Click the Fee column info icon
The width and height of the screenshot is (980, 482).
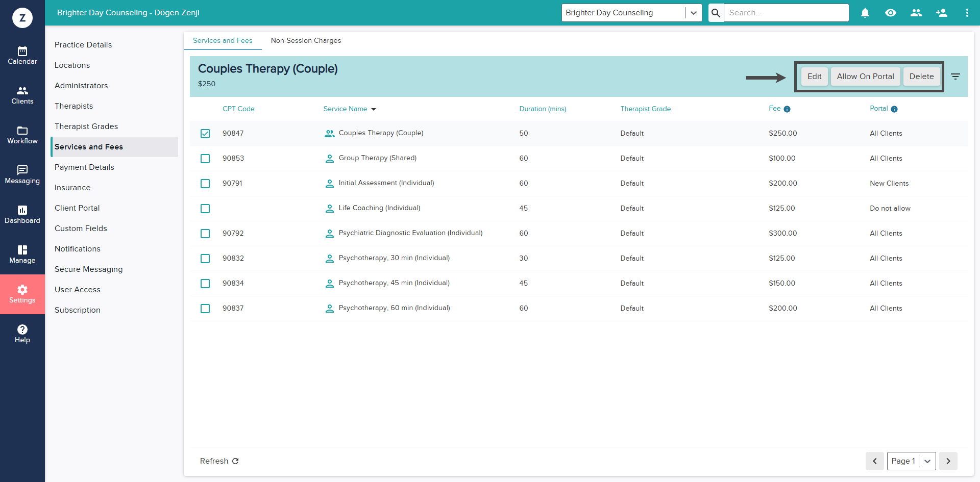787,109
